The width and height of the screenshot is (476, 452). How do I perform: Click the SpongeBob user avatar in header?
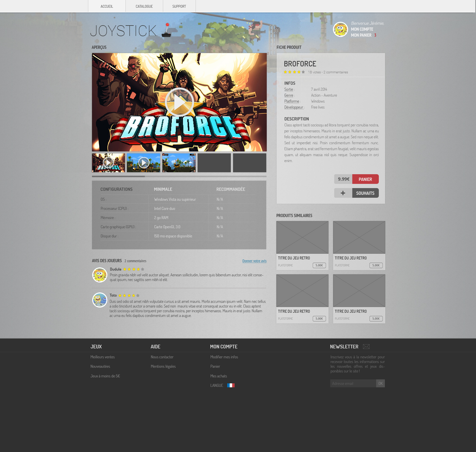coord(340,29)
